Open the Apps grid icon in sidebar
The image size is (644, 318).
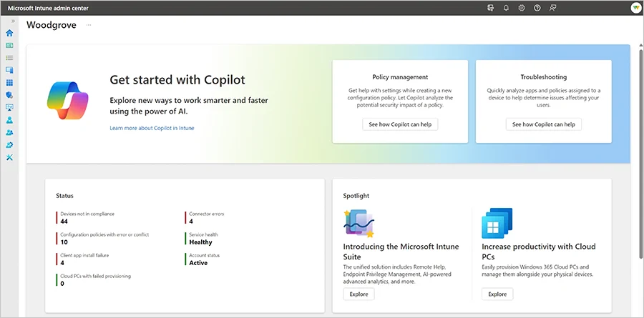coord(9,82)
